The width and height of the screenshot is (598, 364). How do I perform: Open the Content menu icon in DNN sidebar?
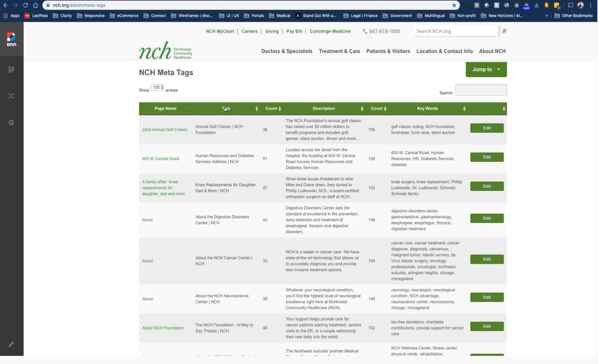pos(11,69)
